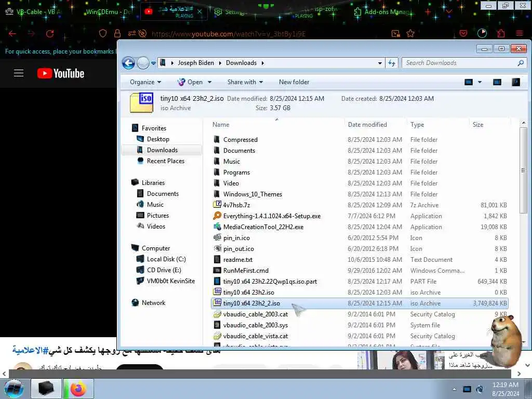Click the Open toolbar button

[191, 82]
